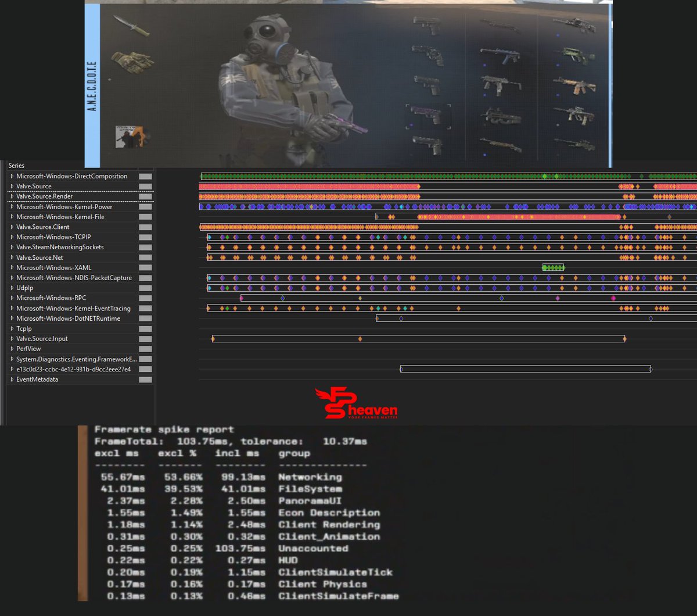Expand the Valve.Source.Render series
This screenshot has width=697, height=616.
(12, 196)
